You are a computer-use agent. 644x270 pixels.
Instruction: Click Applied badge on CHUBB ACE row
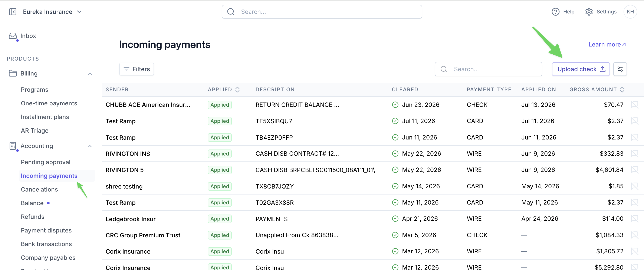tap(220, 105)
